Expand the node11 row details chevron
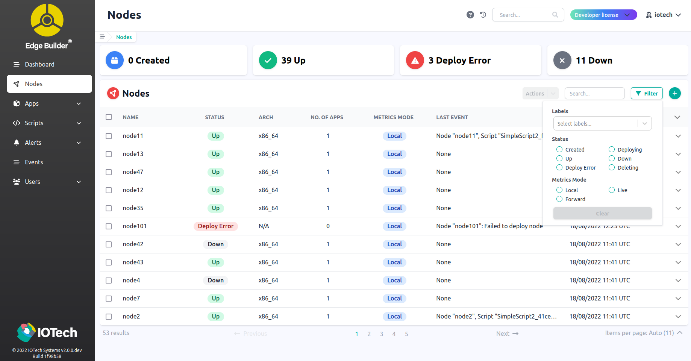Image resolution: width=691 pixels, height=361 pixels. pyautogui.click(x=678, y=136)
